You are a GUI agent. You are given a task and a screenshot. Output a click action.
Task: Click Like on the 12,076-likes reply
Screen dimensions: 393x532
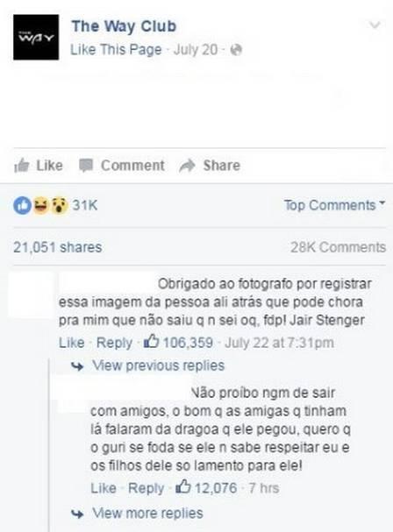coord(104,488)
